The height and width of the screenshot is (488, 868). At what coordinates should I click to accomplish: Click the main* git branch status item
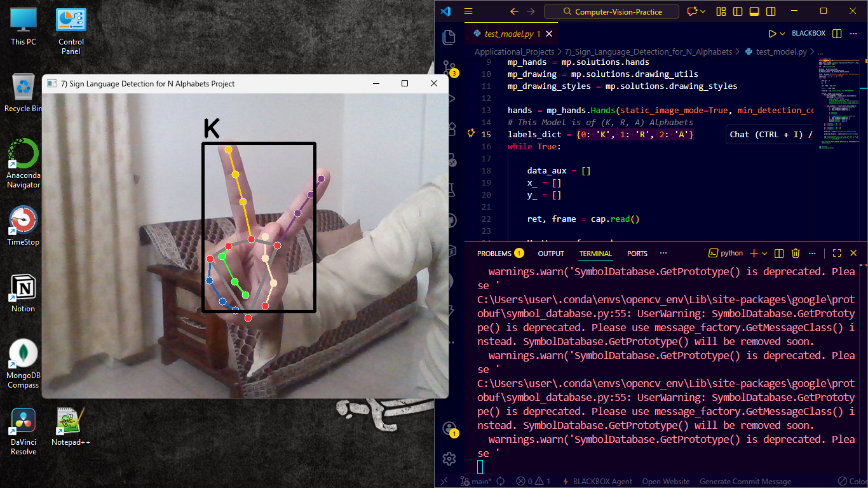[476, 481]
